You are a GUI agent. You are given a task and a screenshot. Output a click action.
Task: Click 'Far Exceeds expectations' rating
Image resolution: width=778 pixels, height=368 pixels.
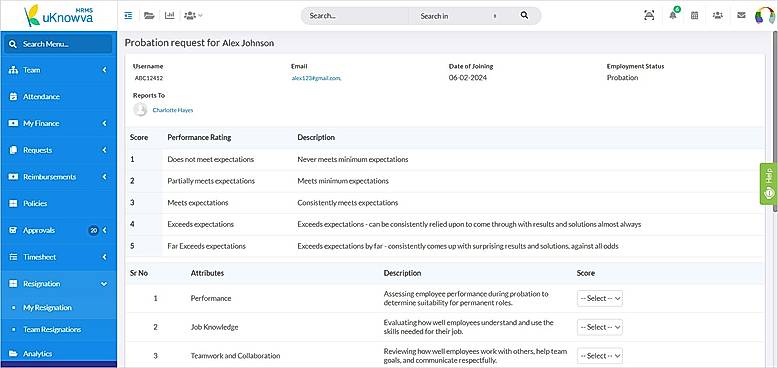pyautogui.click(x=206, y=246)
